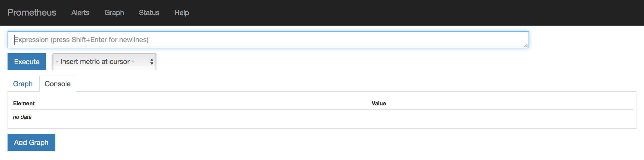The image size is (644, 160).
Task: Open the Help page
Action: 181,13
